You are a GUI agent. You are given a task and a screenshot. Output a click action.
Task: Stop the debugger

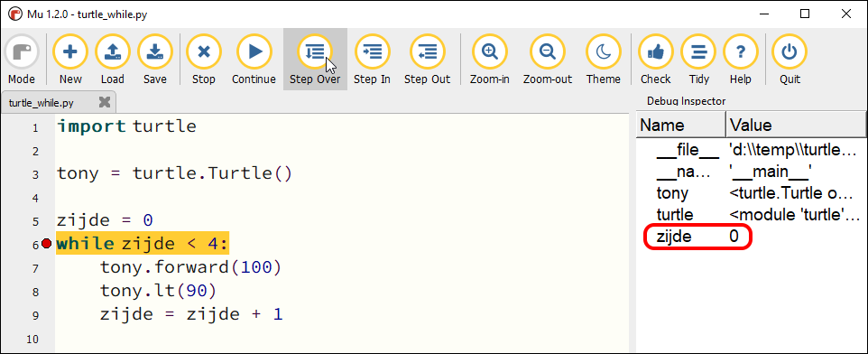pyautogui.click(x=204, y=60)
